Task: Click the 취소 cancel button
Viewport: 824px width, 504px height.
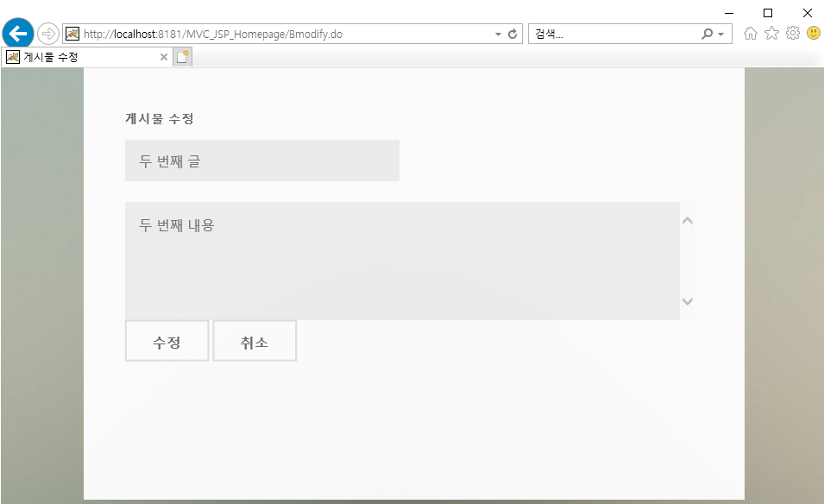Action: click(x=254, y=340)
